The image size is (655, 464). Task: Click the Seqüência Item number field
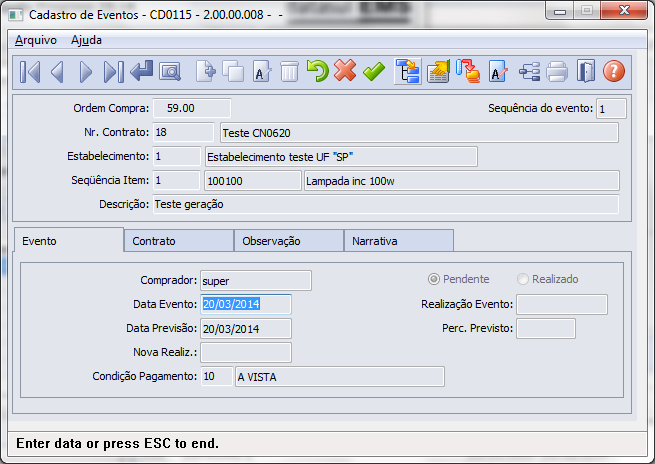pyautogui.click(x=176, y=180)
